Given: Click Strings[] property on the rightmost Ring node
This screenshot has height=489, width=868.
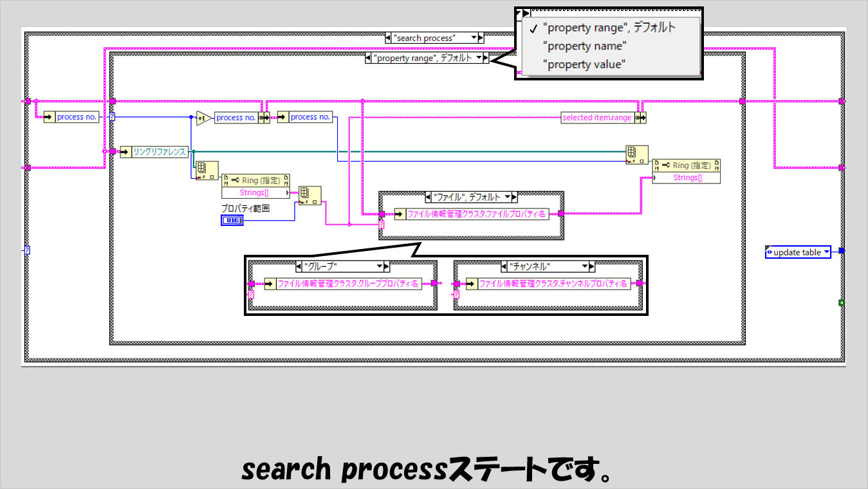Looking at the screenshot, I should (687, 178).
